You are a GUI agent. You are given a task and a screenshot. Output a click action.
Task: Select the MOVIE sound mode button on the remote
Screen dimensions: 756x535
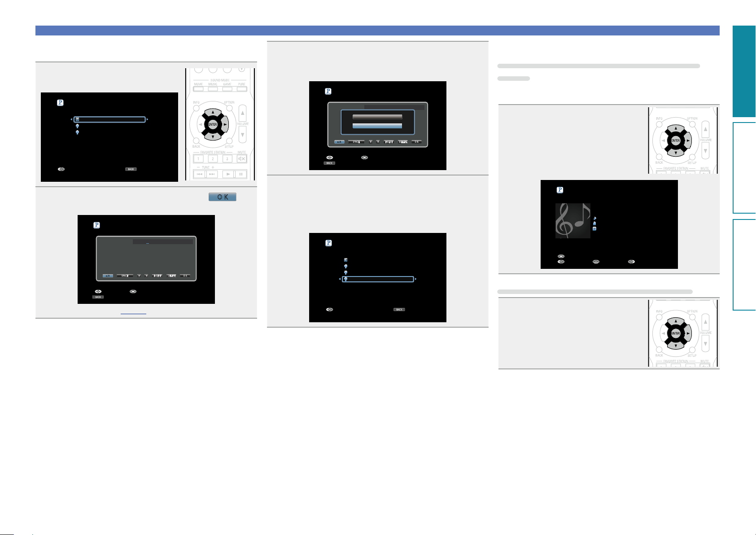(198, 89)
